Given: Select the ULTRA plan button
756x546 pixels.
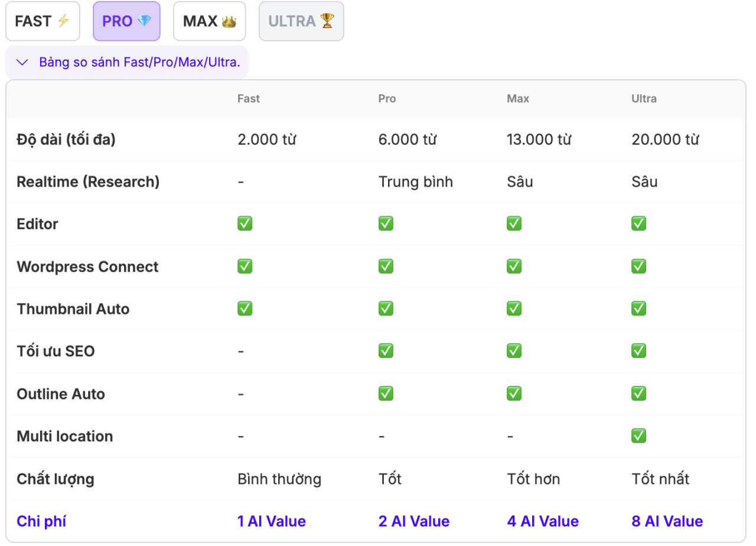Looking at the screenshot, I should 301,21.
